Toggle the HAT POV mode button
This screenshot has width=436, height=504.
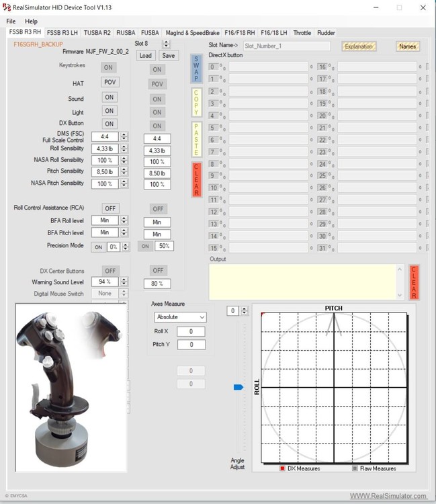coord(110,82)
